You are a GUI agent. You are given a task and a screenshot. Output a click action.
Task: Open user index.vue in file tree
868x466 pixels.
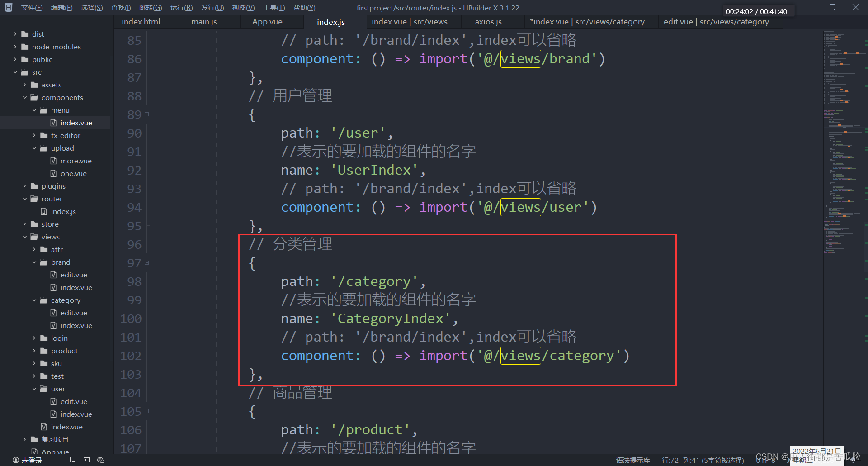(x=76, y=414)
